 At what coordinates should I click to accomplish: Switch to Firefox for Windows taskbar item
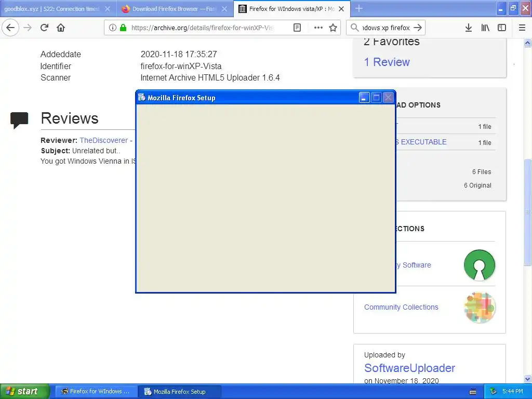coord(96,392)
